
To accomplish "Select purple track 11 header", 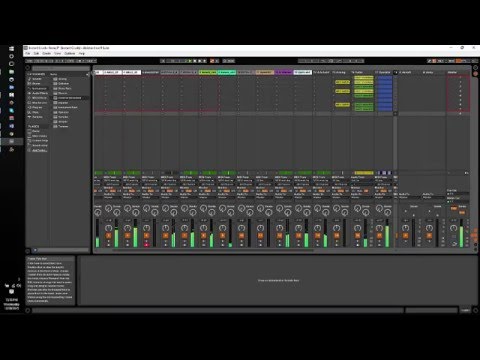I will 284,72.
